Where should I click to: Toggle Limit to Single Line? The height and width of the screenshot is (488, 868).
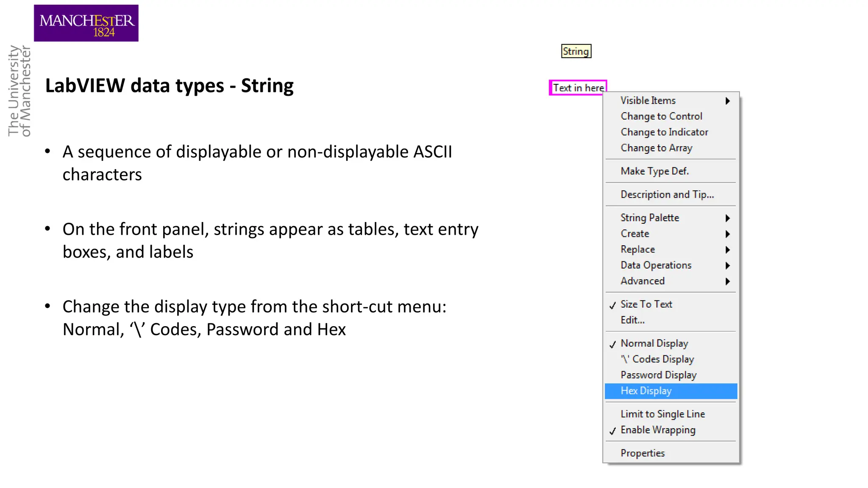point(671,414)
